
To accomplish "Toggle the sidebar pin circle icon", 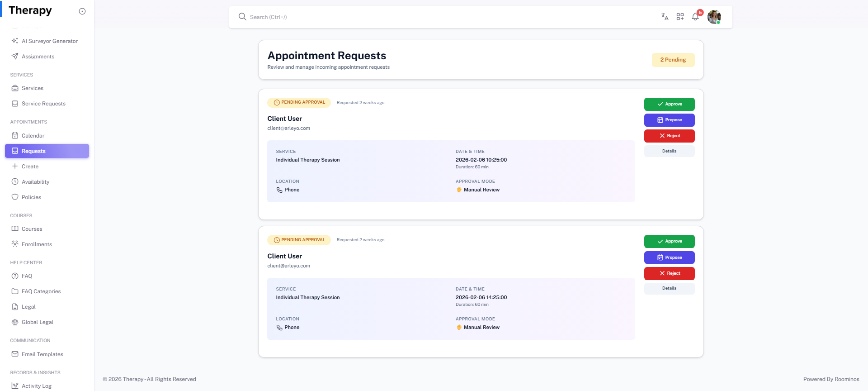I will point(82,11).
